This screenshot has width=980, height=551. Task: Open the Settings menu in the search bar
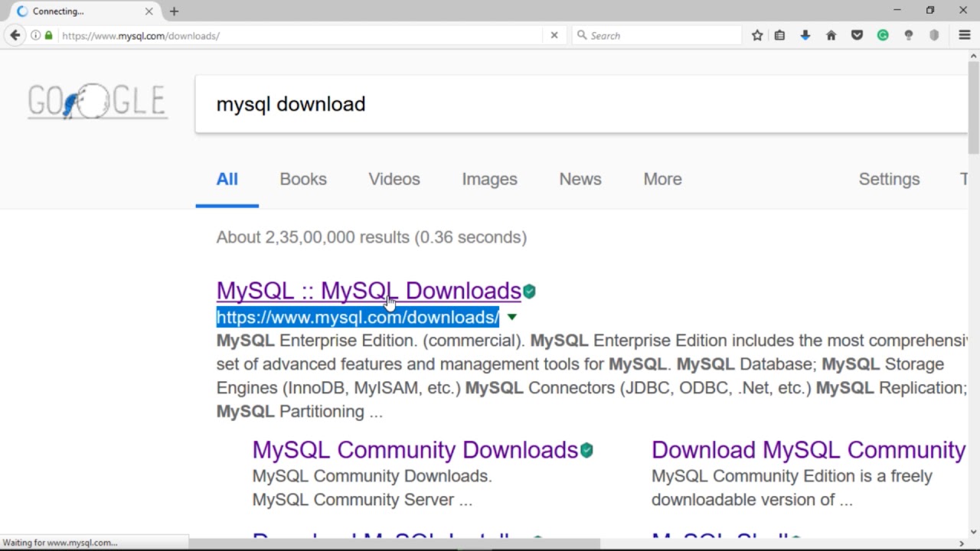(x=889, y=179)
